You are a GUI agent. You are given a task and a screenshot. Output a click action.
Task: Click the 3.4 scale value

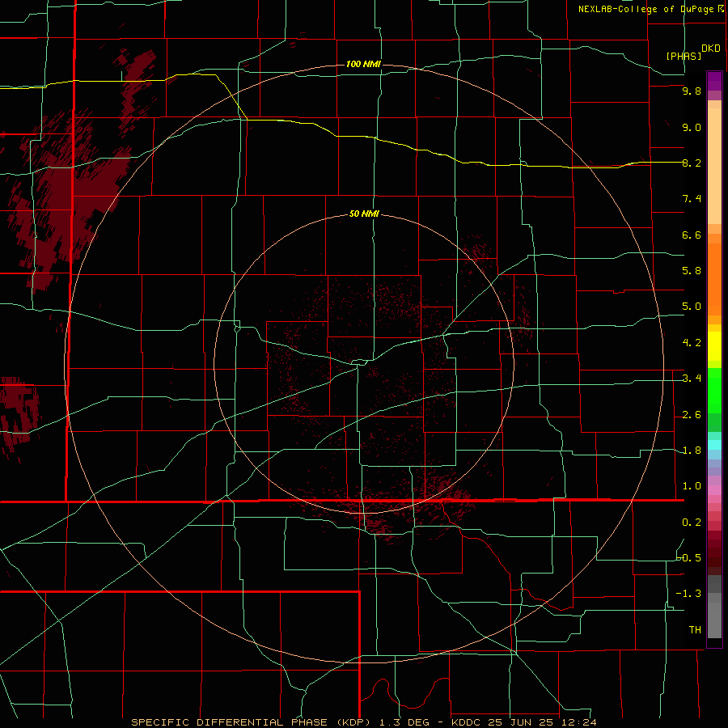(692, 379)
